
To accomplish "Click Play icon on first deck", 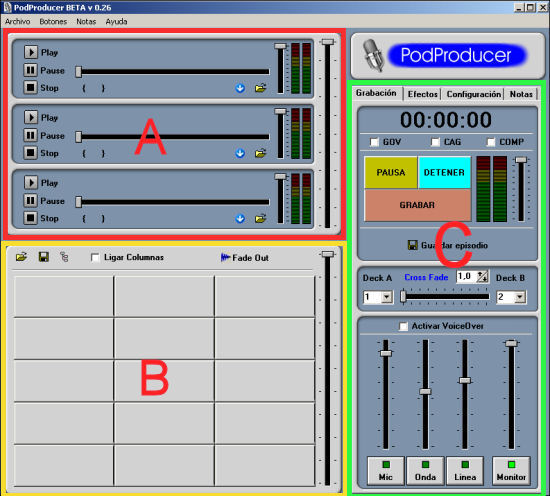I will point(31,52).
